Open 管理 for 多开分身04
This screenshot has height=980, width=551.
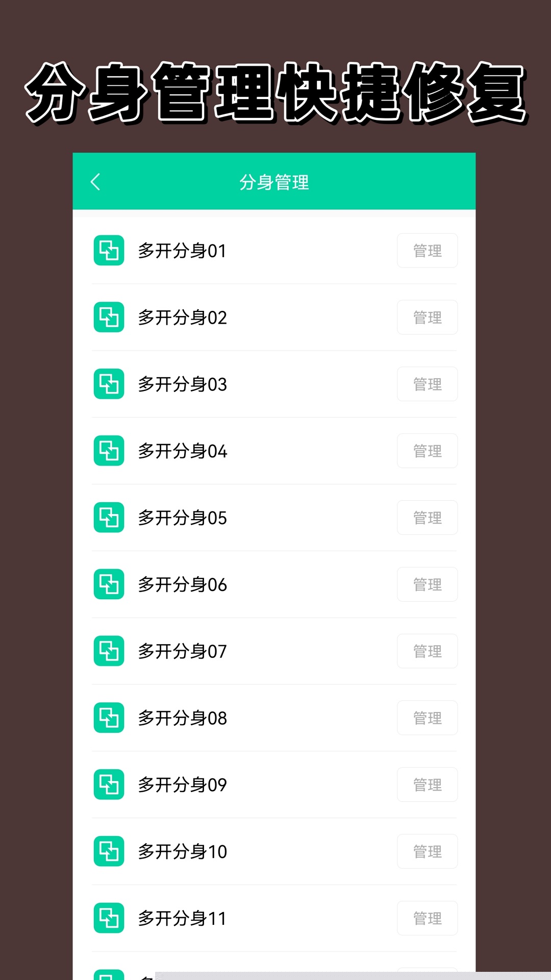click(427, 451)
